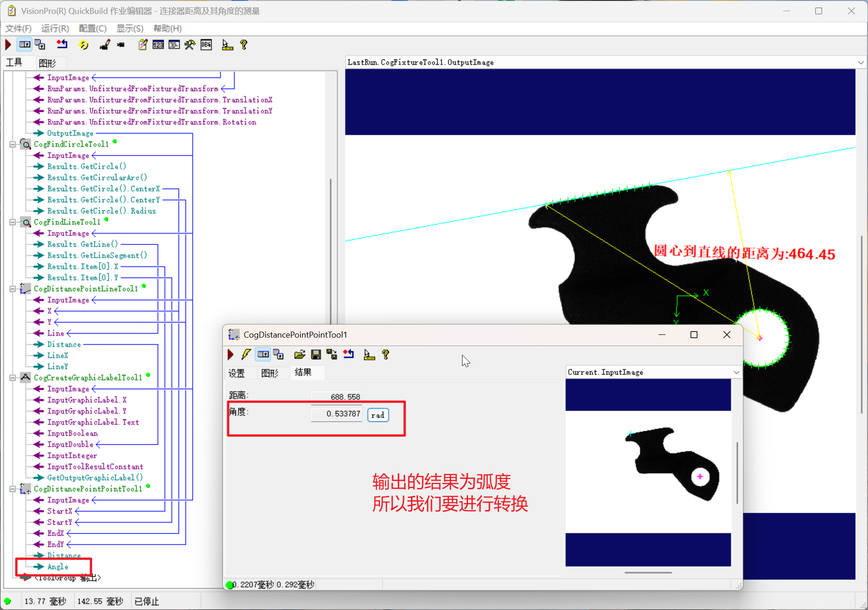Click the camera with pencil icon in the main toolbar
The height and width of the screenshot is (610, 868).
(x=105, y=45)
